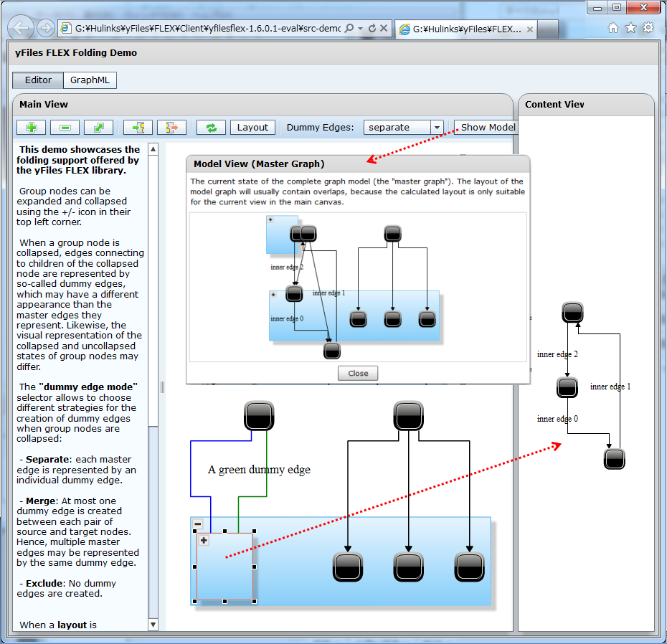Image resolution: width=667 pixels, height=644 pixels.
Task: Click the plus icon on Model View lower group
Action: (273, 295)
